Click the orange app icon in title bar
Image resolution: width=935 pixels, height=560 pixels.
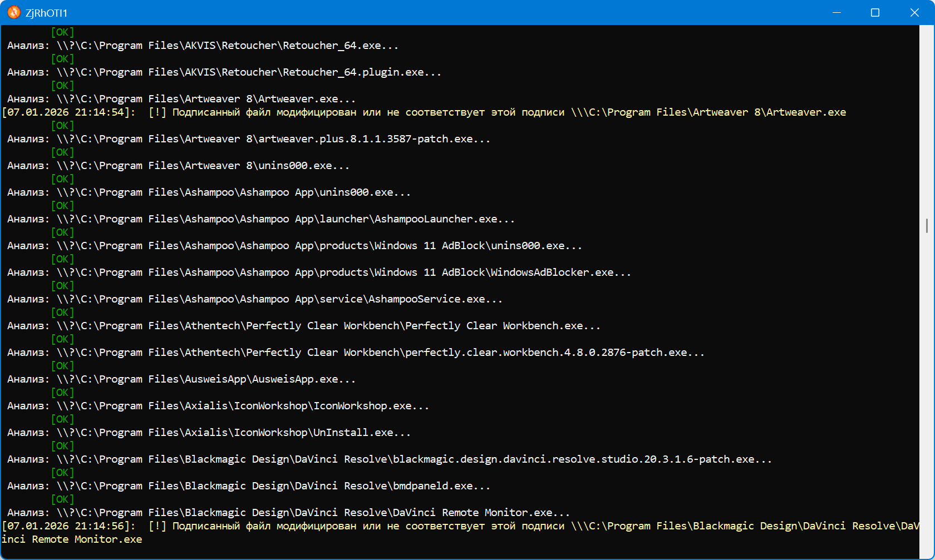[x=13, y=12]
